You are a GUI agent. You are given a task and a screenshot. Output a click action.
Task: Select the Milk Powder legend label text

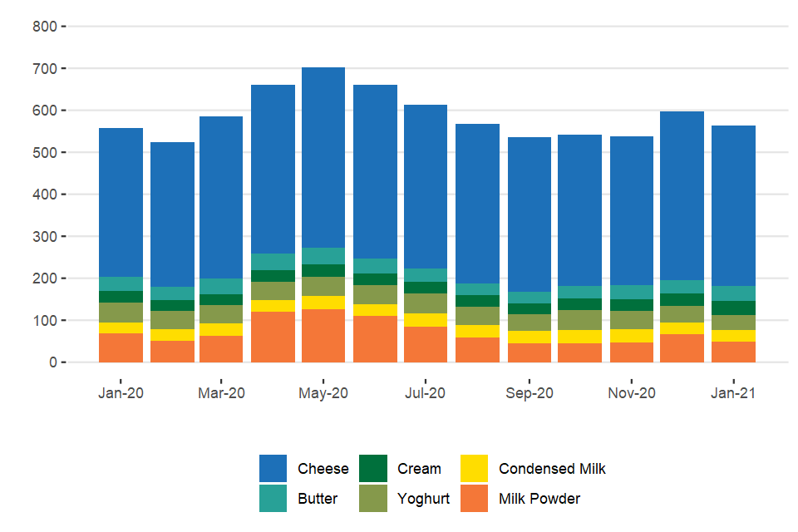point(539,499)
